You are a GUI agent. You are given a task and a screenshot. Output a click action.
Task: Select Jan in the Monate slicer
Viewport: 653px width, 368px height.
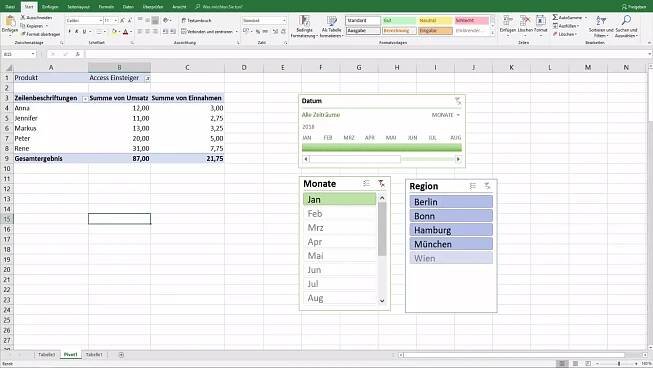pos(339,199)
